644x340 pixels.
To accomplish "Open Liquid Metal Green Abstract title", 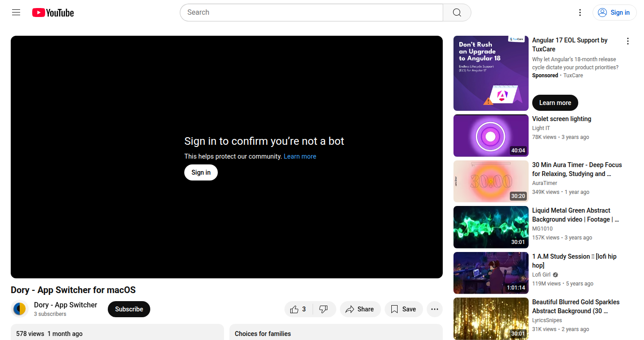I will pos(576,215).
